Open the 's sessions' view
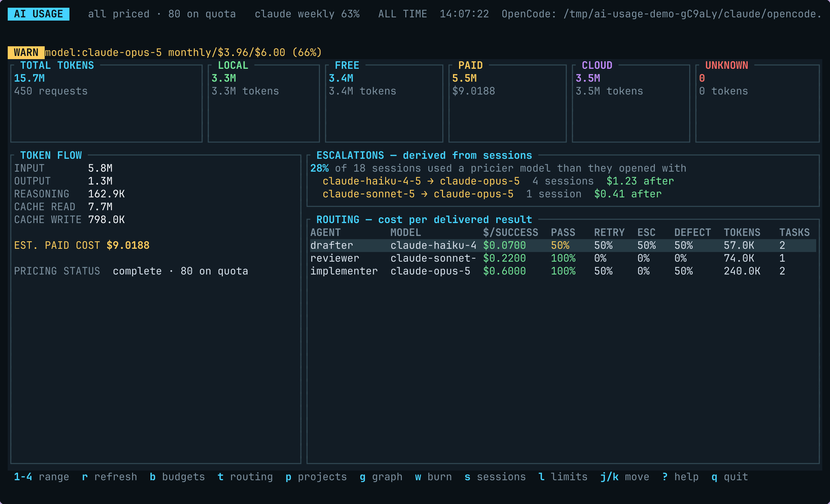Image resolution: width=830 pixels, height=504 pixels. pyautogui.click(x=495, y=477)
